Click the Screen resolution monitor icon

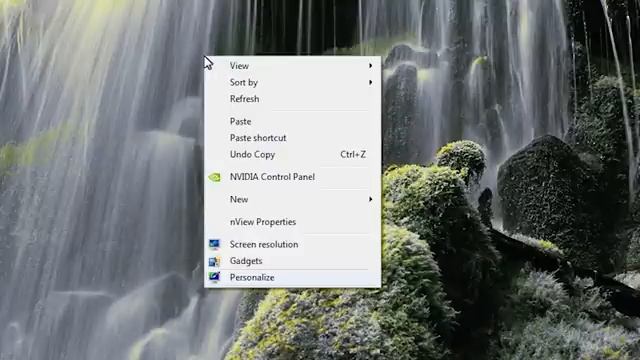(x=214, y=244)
